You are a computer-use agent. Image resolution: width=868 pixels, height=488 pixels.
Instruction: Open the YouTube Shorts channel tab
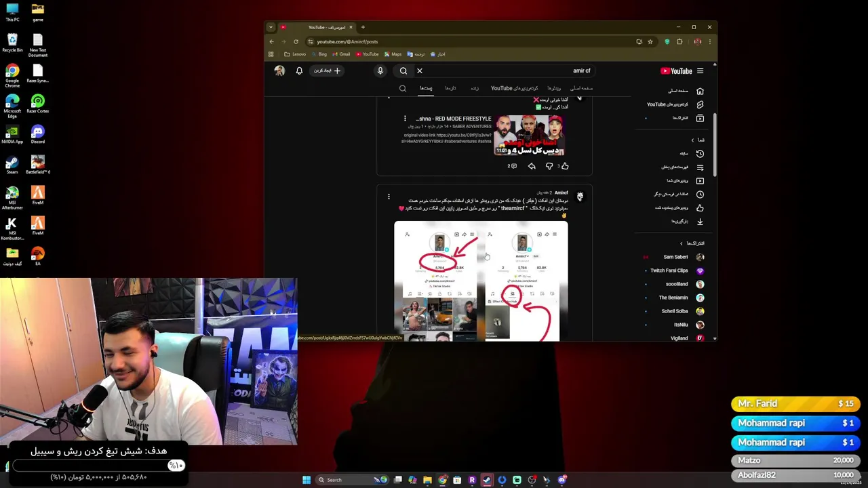pos(515,88)
